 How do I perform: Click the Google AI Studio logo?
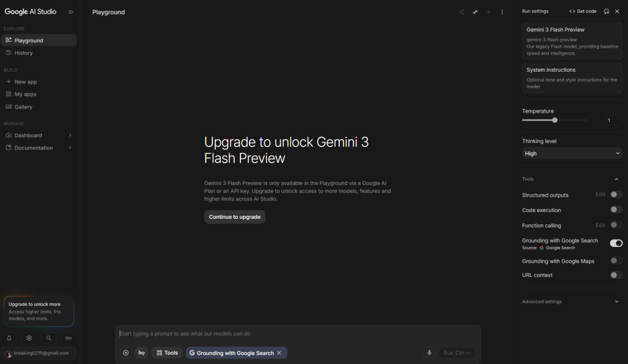coord(31,12)
